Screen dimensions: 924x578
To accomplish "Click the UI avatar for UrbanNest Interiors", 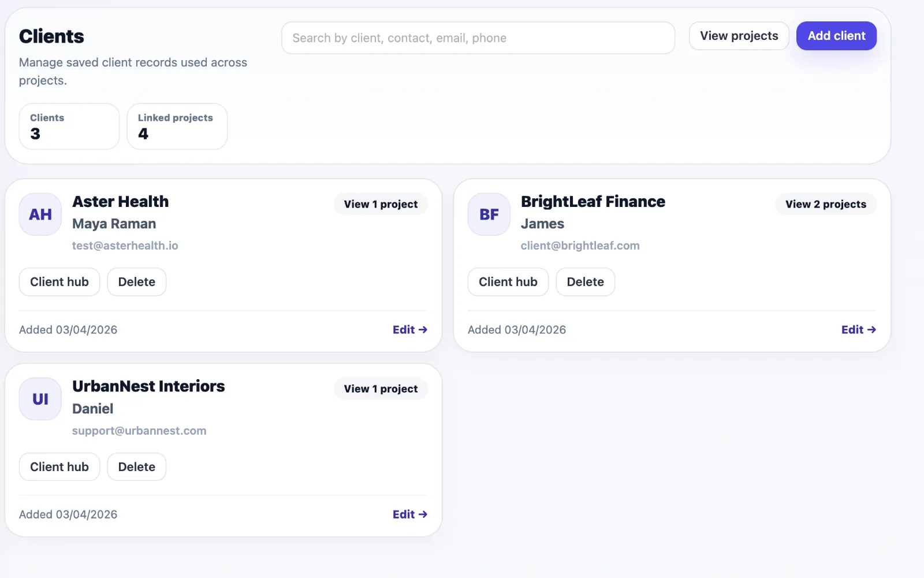I will (x=40, y=399).
